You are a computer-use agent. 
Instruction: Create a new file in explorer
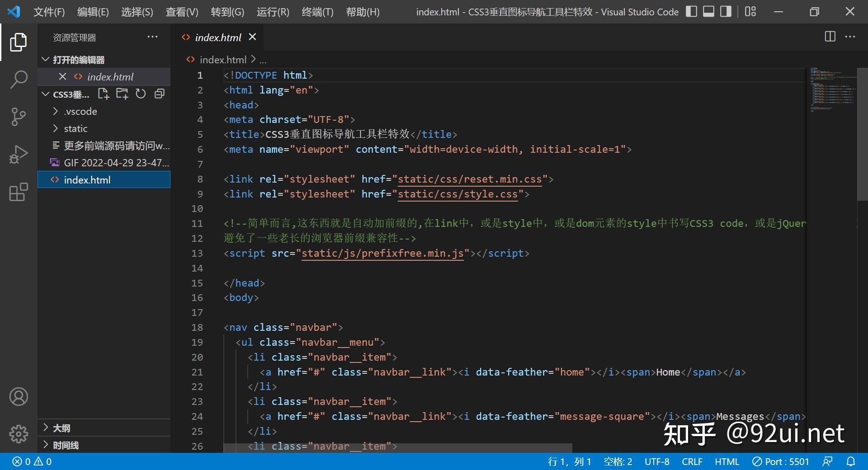(x=104, y=94)
